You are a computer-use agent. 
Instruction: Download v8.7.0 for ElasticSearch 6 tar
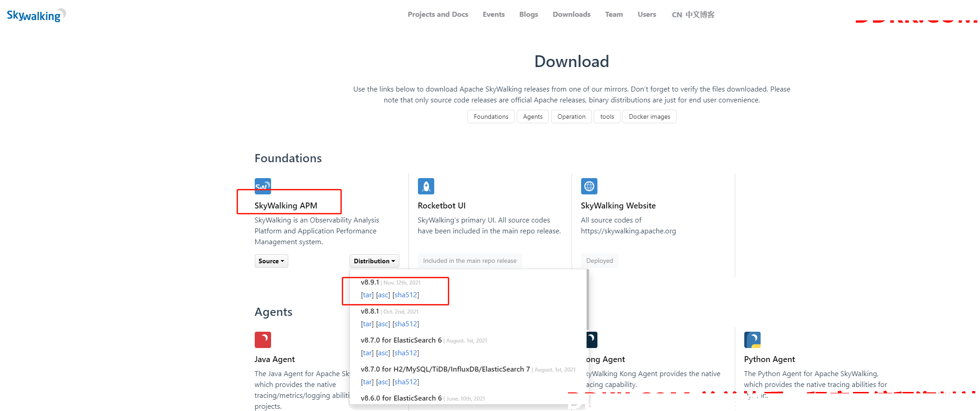(367, 353)
